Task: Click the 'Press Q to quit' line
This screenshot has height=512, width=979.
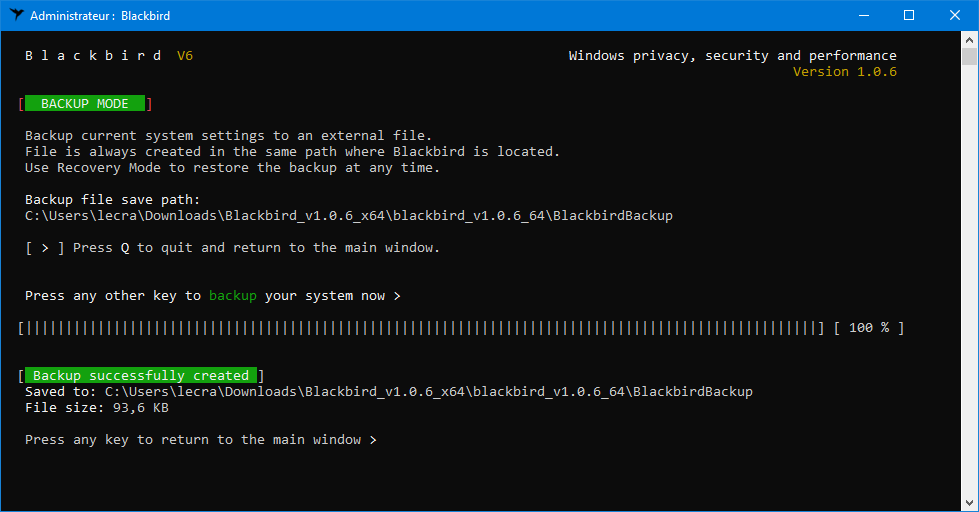Action: click(x=232, y=248)
